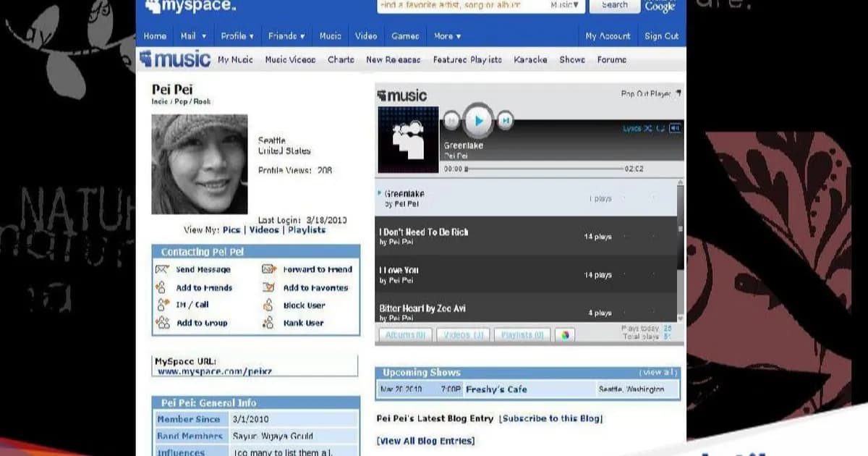Click the Pop Out Player arrow icon
Image resolution: width=868 pixels, height=456 pixels.
coord(678,93)
